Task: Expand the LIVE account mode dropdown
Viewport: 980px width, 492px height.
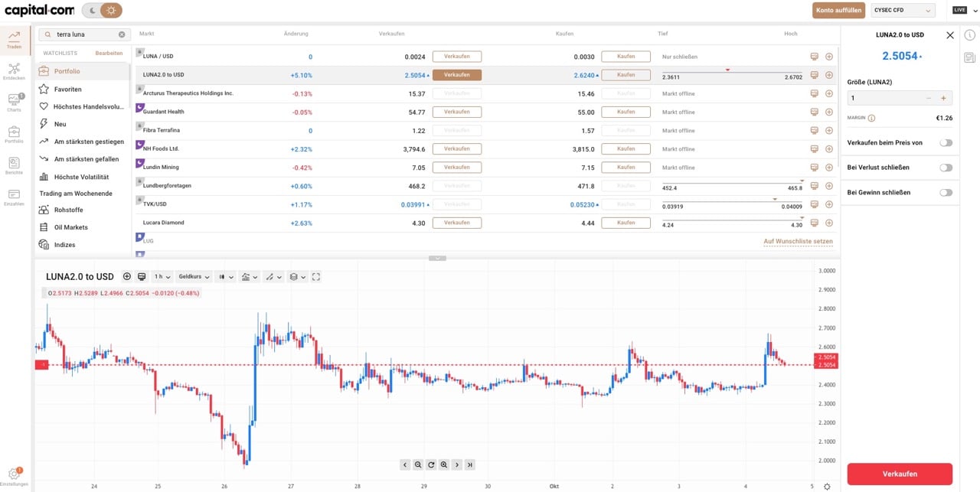Action: coord(965,10)
